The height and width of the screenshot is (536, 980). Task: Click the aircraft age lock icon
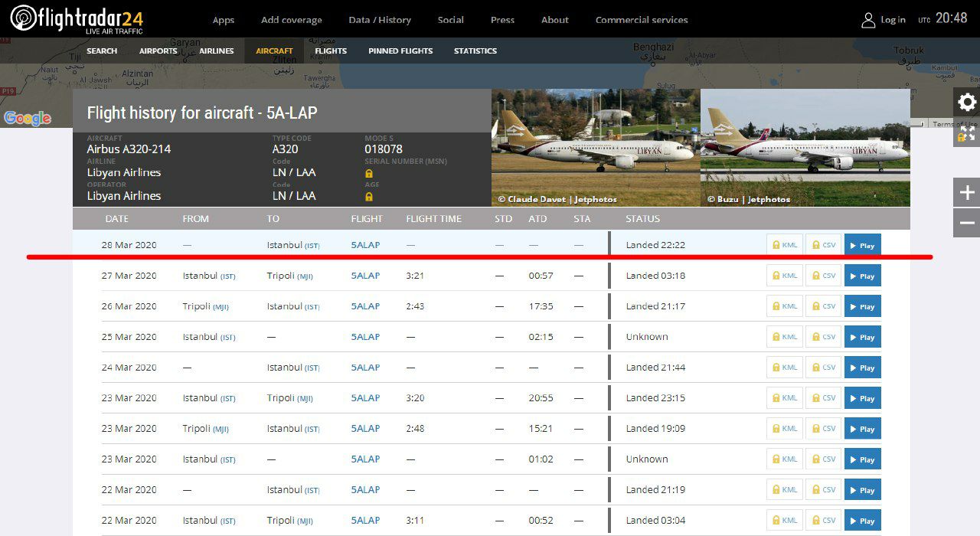(x=369, y=197)
